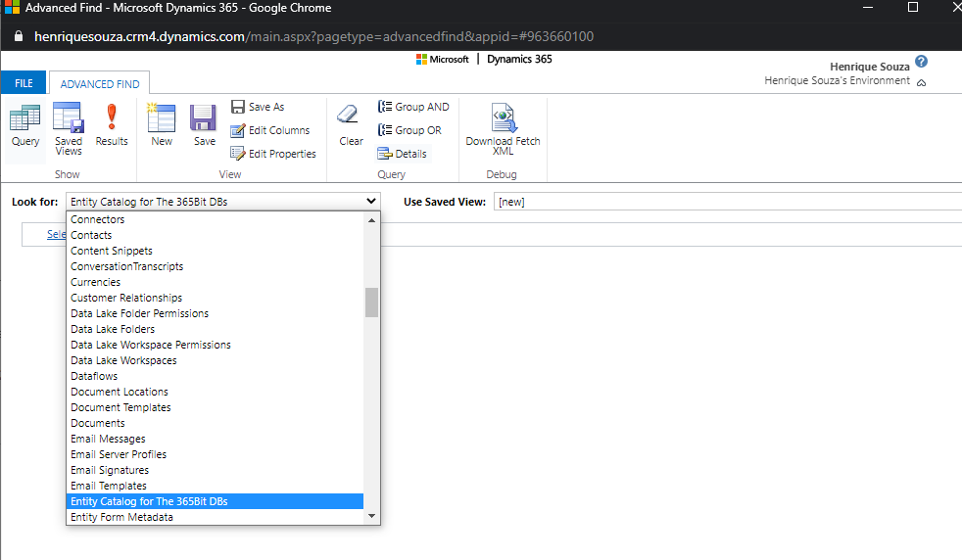Choose Entity Form Metadata
Image resolution: width=962 pixels, height=560 pixels.
pyautogui.click(x=215, y=517)
